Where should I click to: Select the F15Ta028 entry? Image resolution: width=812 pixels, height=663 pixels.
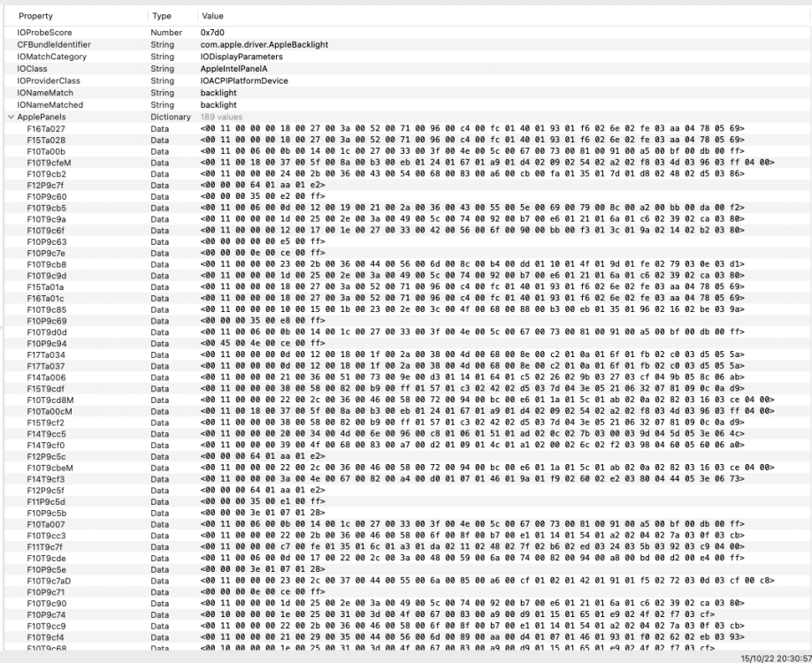click(x=46, y=141)
